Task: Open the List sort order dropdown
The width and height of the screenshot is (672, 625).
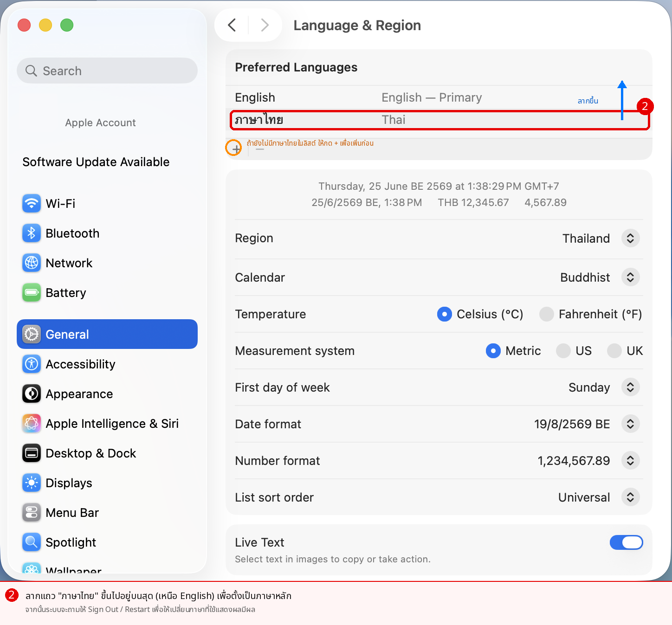Action: pos(630,497)
